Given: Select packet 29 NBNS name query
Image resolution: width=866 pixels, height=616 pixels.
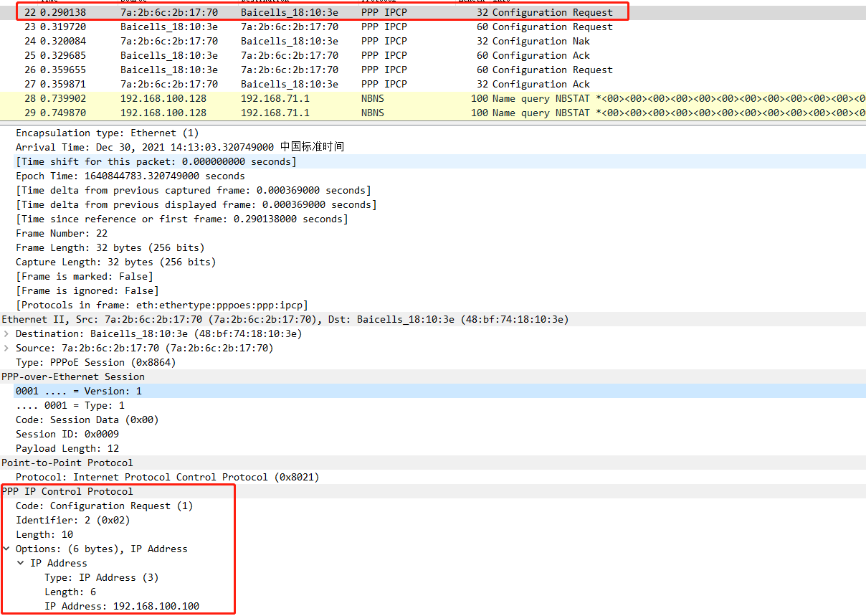Looking at the screenshot, I should click(433, 113).
